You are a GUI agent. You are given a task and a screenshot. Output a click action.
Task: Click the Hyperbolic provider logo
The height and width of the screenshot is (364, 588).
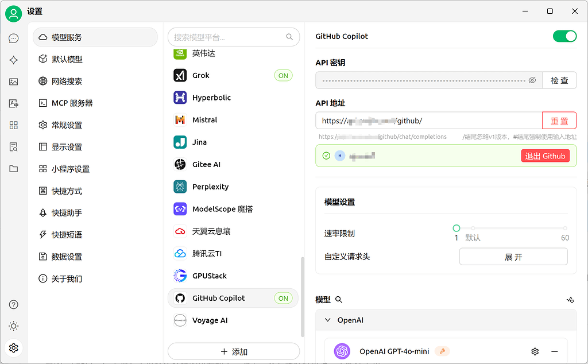[x=180, y=98]
